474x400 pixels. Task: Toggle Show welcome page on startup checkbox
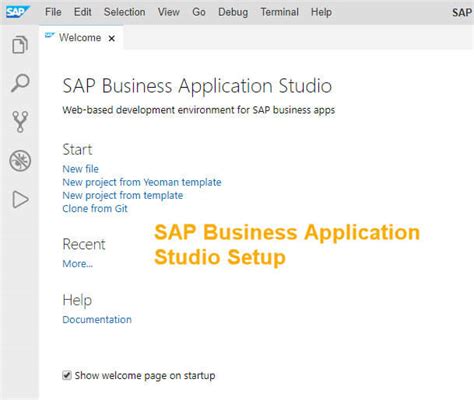tap(67, 375)
